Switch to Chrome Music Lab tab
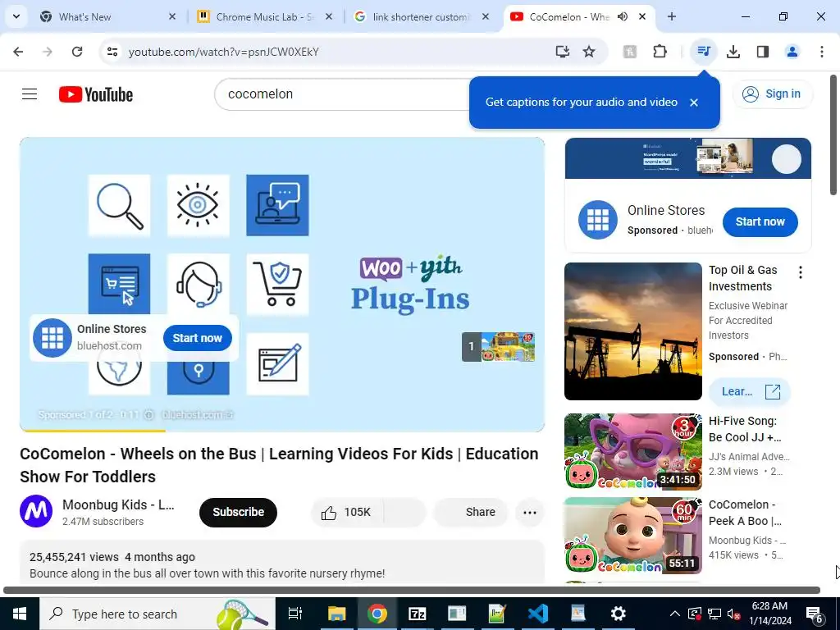The height and width of the screenshot is (630, 840). click(265, 16)
